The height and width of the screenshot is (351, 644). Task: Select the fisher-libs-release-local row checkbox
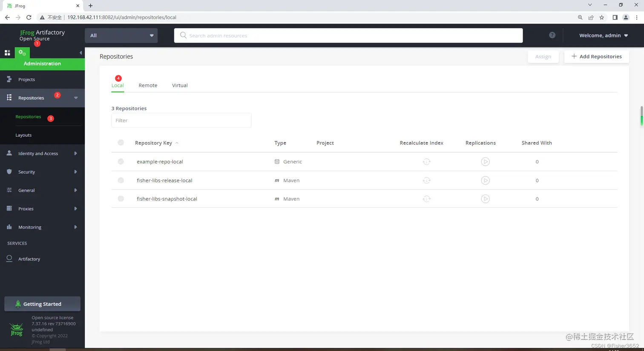121,180
